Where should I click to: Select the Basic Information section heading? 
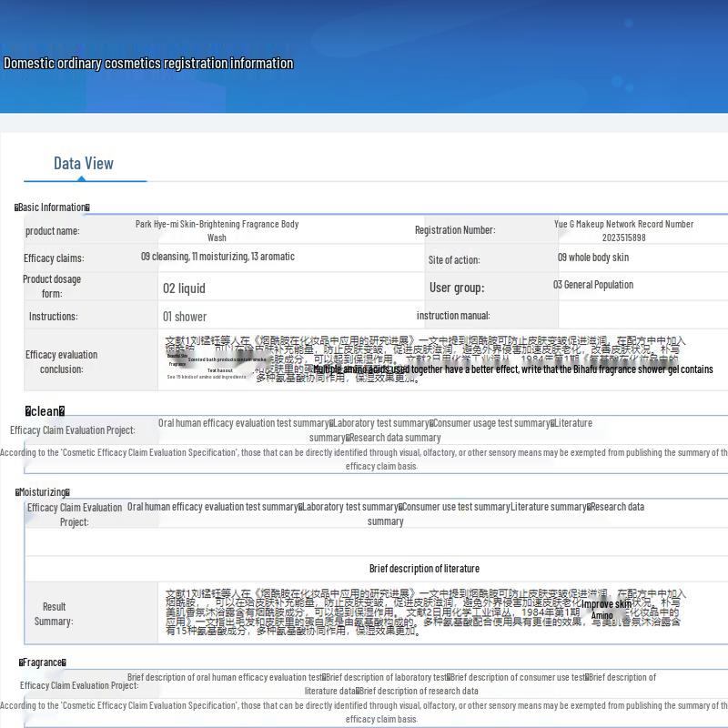(x=52, y=207)
